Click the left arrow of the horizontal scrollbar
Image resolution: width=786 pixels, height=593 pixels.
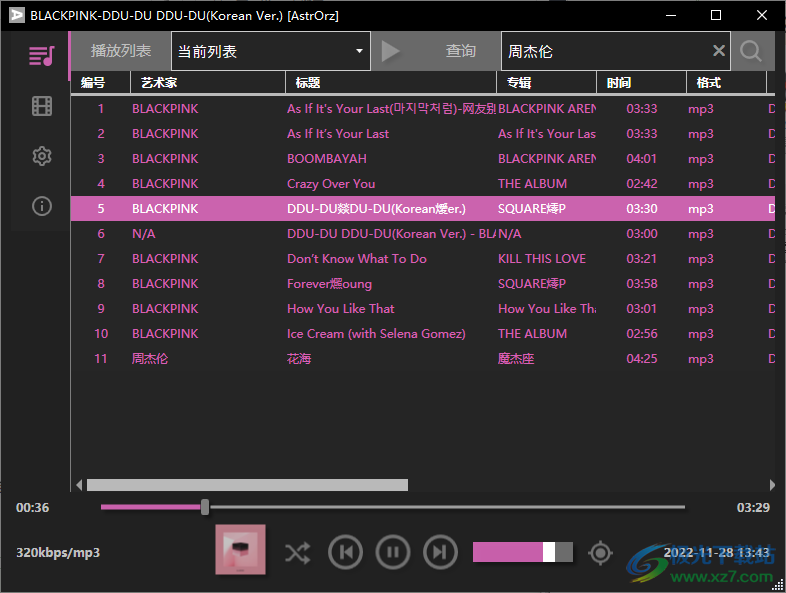[79, 485]
